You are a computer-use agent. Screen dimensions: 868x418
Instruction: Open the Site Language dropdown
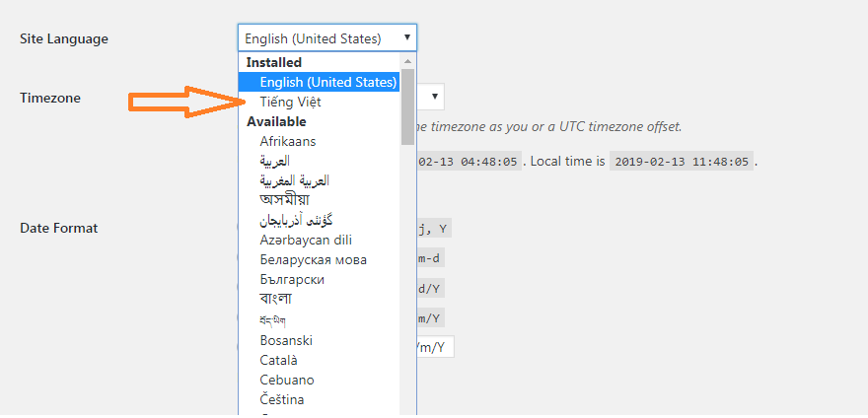pyautogui.click(x=327, y=38)
